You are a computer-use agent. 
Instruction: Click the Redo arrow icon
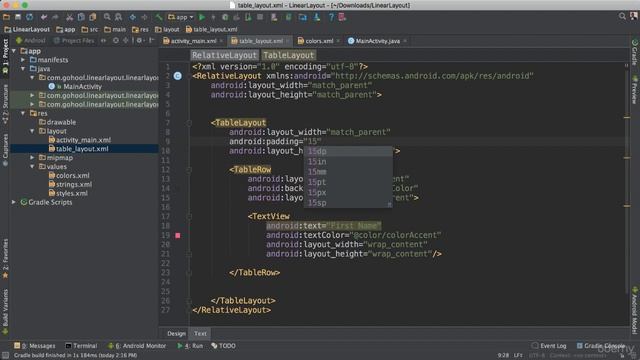point(56,17)
